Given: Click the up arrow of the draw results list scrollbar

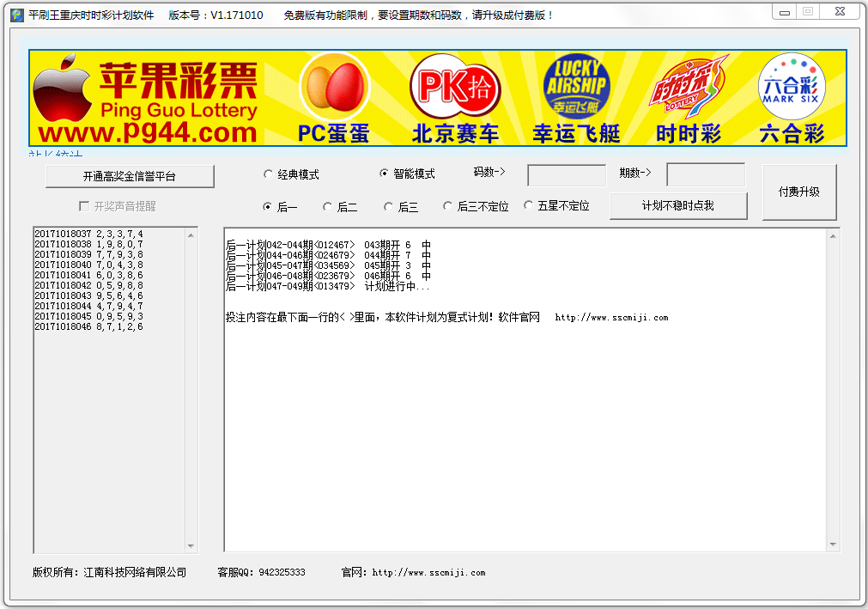Looking at the screenshot, I should (x=191, y=235).
